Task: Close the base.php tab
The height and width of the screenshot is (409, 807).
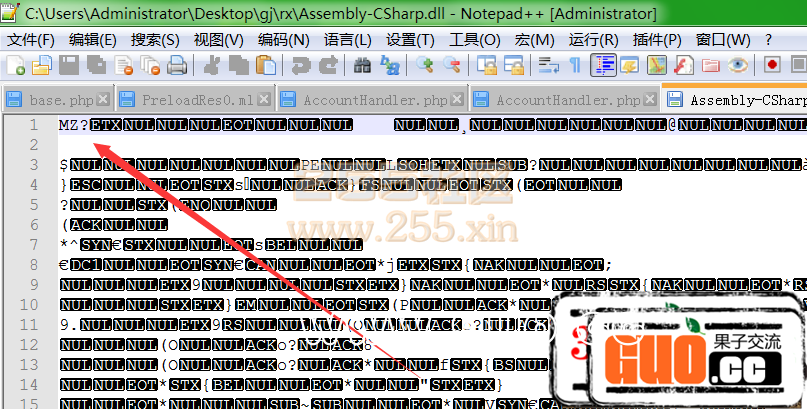Action: (103, 101)
